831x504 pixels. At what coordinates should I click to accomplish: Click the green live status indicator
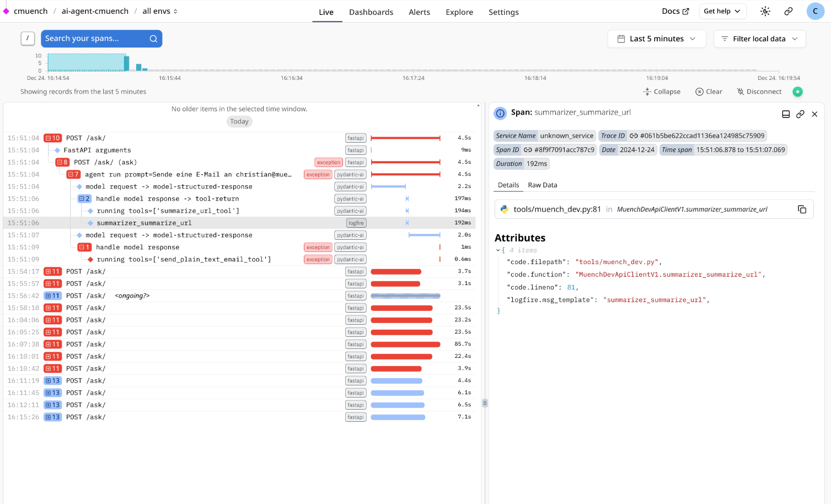(x=797, y=92)
